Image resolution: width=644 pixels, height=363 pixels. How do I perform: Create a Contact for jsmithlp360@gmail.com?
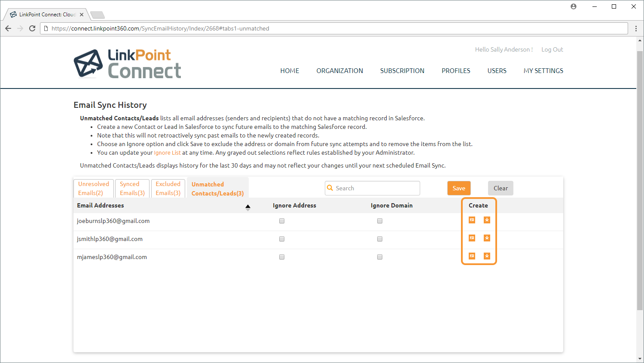472,238
